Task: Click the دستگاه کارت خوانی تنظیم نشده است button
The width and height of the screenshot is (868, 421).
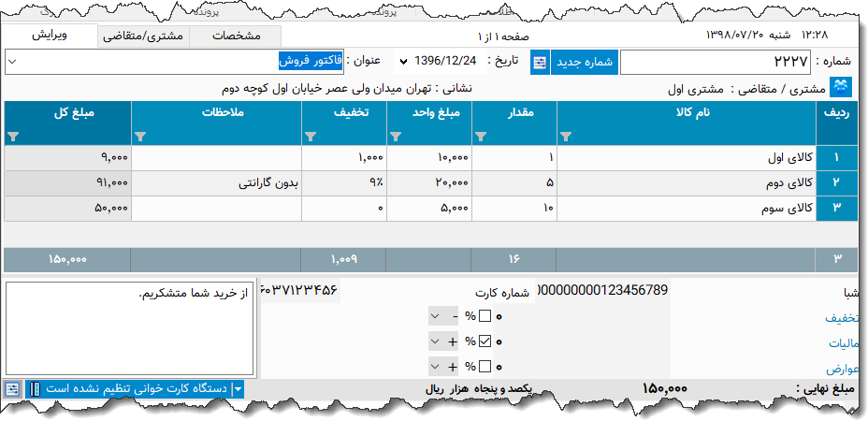Action: pos(135,389)
